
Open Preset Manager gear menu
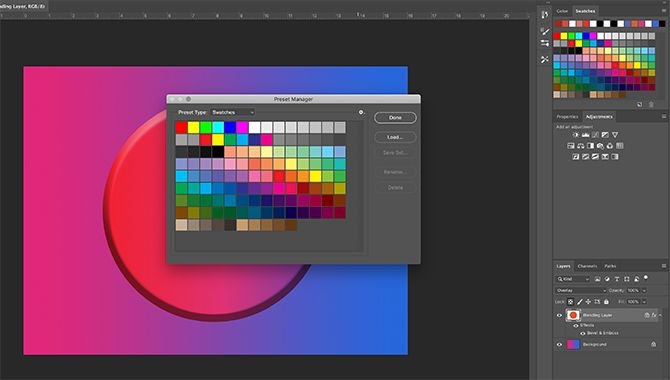pos(361,112)
